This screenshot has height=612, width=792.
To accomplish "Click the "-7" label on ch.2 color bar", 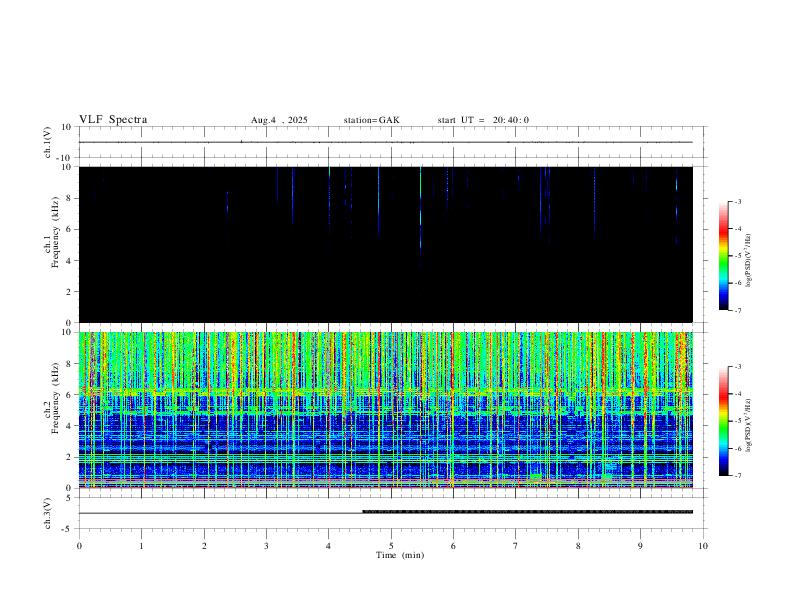I will tap(738, 476).
